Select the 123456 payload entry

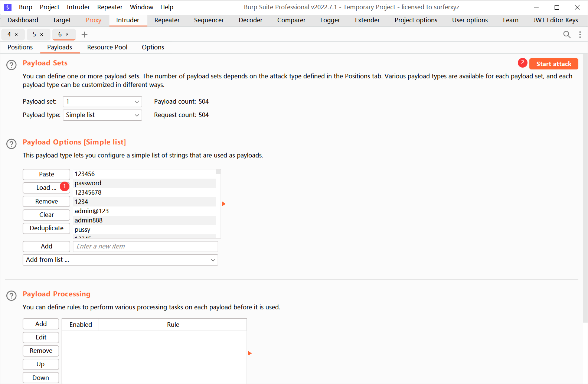coord(145,174)
